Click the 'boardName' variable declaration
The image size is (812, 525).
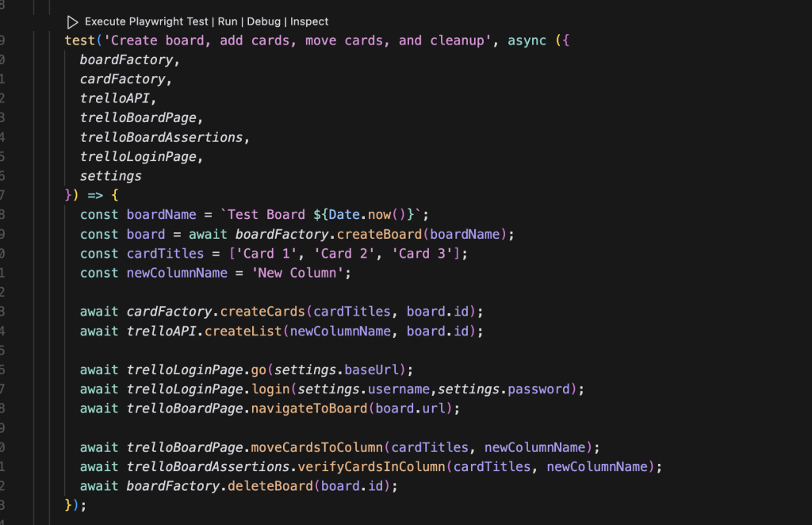click(162, 215)
